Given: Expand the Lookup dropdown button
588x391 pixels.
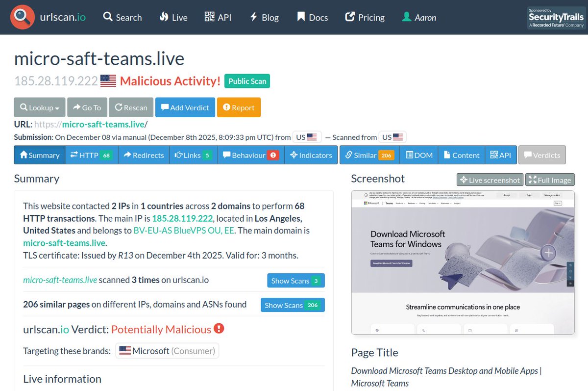Looking at the screenshot, I should tap(40, 107).
